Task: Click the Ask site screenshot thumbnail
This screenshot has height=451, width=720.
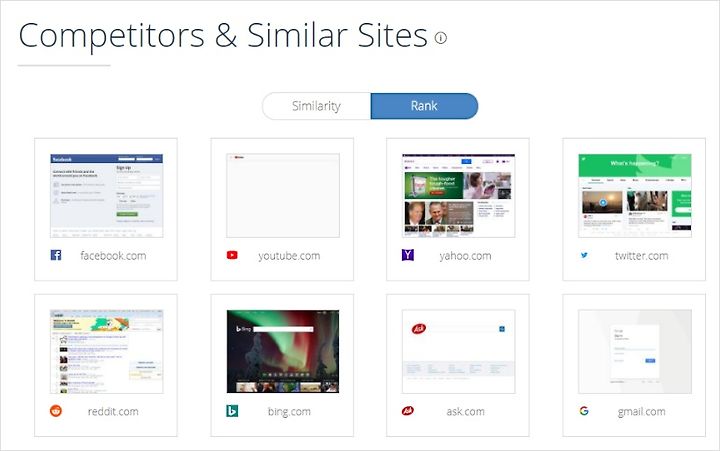Action: pyautogui.click(x=459, y=351)
